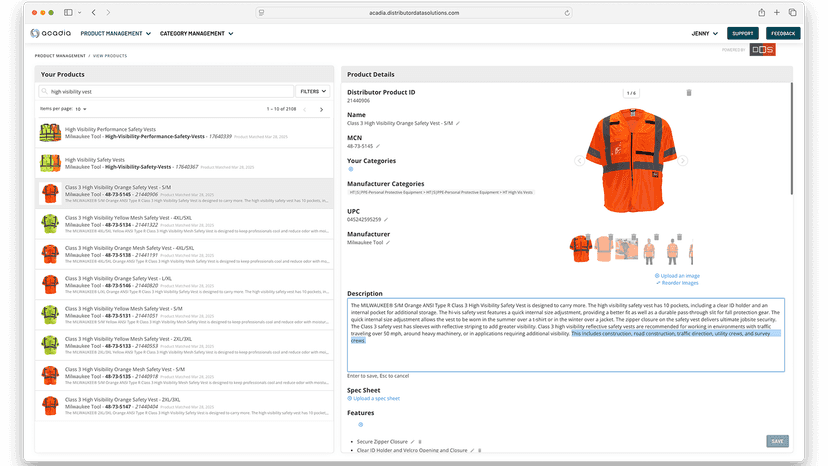
Task: Edit the MCN value with pencil icon
Action: (x=378, y=146)
